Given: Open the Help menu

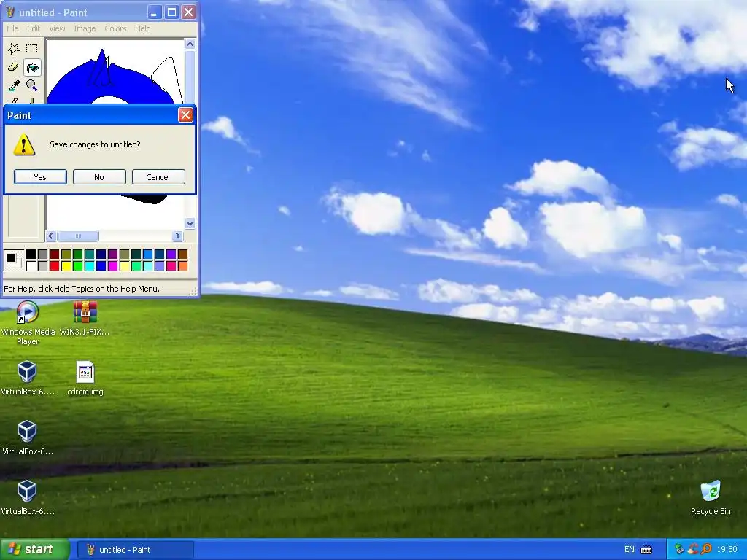Looking at the screenshot, I should click(142, 28).
